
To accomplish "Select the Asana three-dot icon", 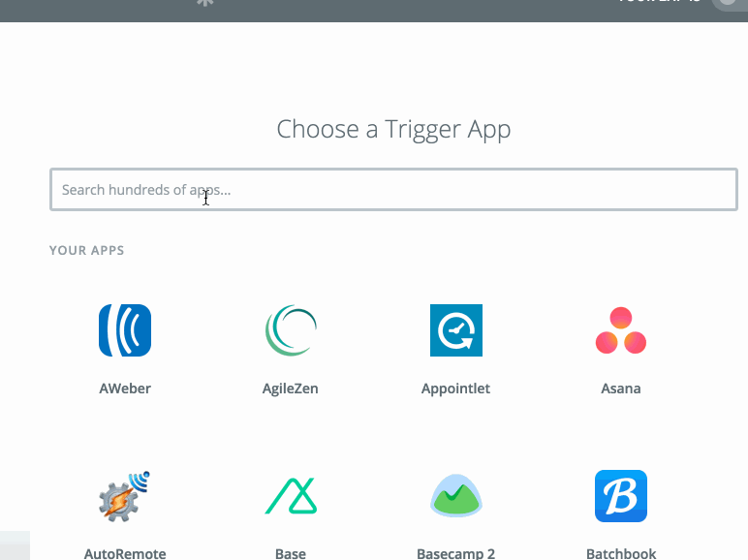I will (x=621, y=330).
